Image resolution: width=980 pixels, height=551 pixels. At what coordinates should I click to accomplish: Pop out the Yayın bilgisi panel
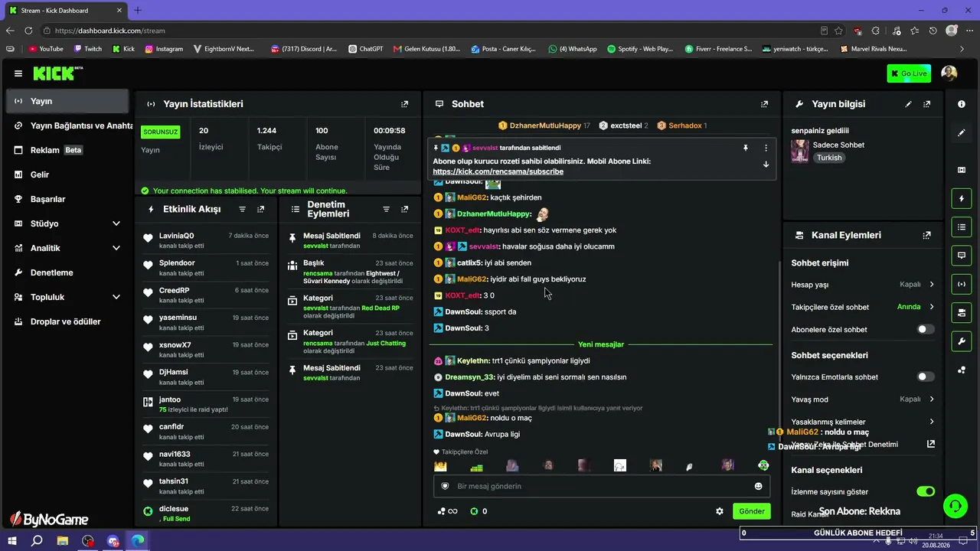[927, 104]
